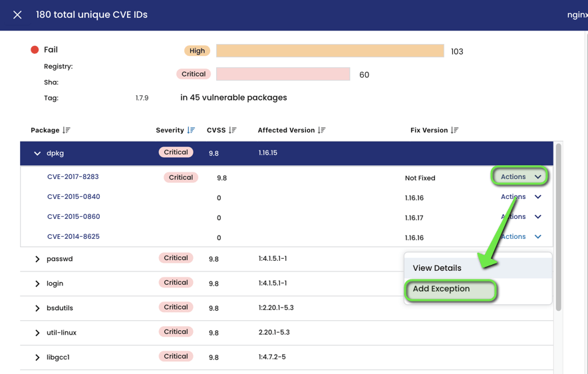The height and width of the screenshot is (374, 588).
Task: Click the Critical badge beside the 60 bar
Action: [194, 74]
